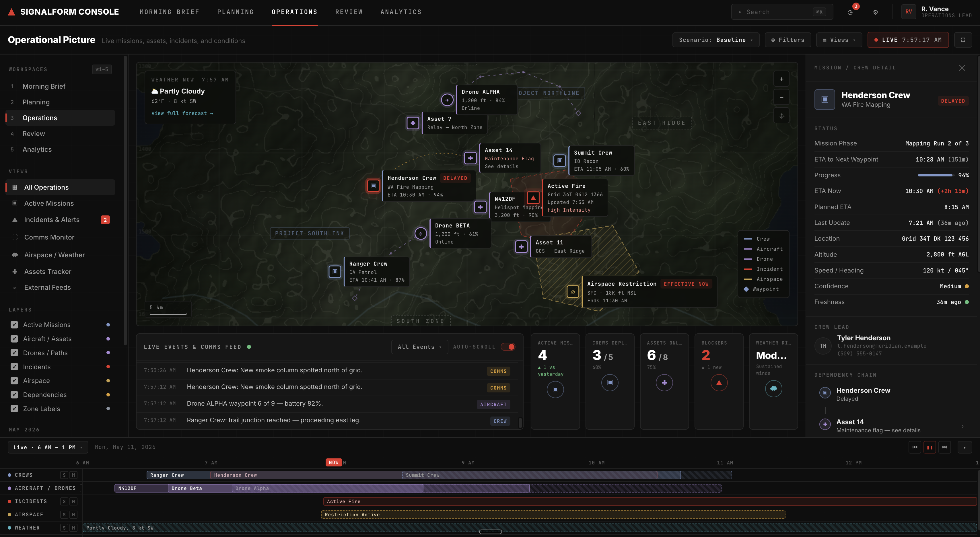Select Asset 11 GCS marker icon
Viewport: 980px width, 537px height.
[521, 246]
